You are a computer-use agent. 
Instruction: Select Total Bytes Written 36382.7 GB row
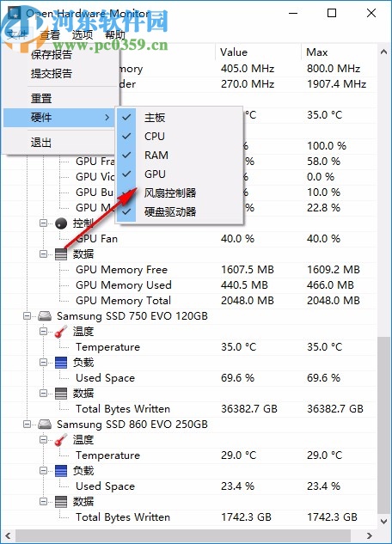pyautogui.click(x=189, y=409)
